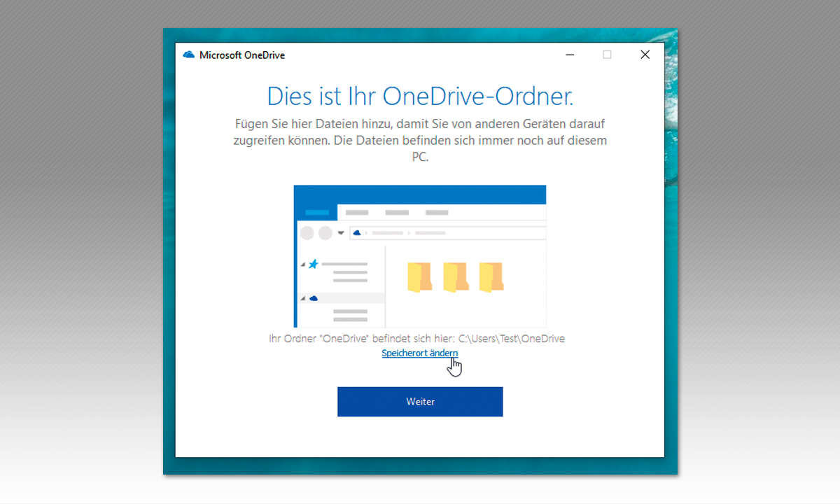This screenshot has height=504, width=840.
Task: Select the rightmost yellow folder icon
Action: [x=491, y=277]
